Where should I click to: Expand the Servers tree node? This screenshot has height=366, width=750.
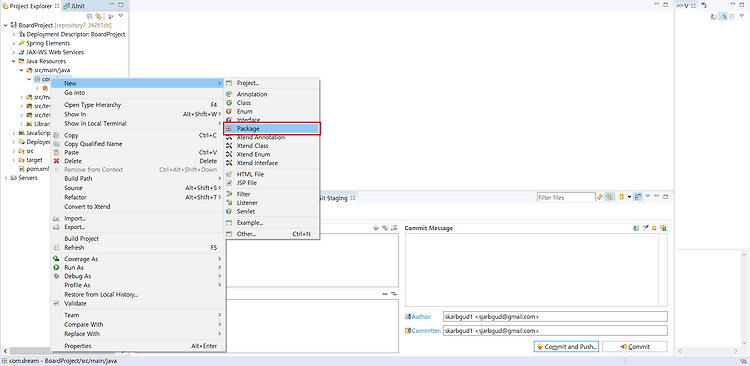click(6, 178)
